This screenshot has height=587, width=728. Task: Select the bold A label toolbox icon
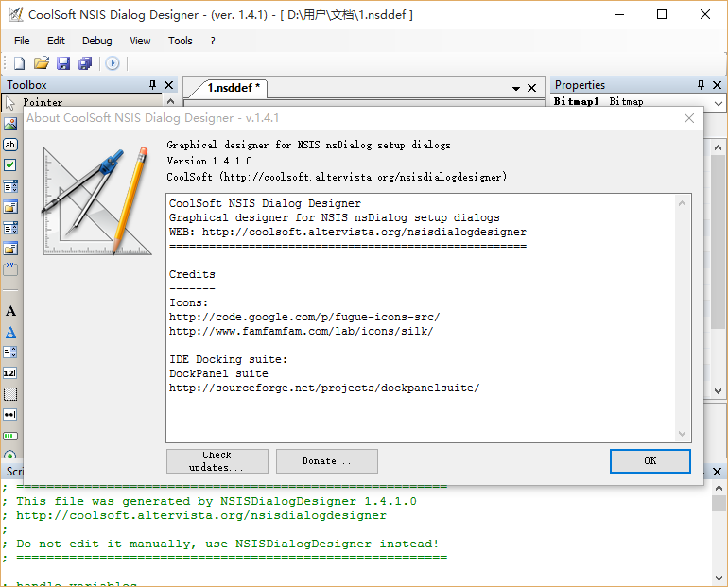10,311
